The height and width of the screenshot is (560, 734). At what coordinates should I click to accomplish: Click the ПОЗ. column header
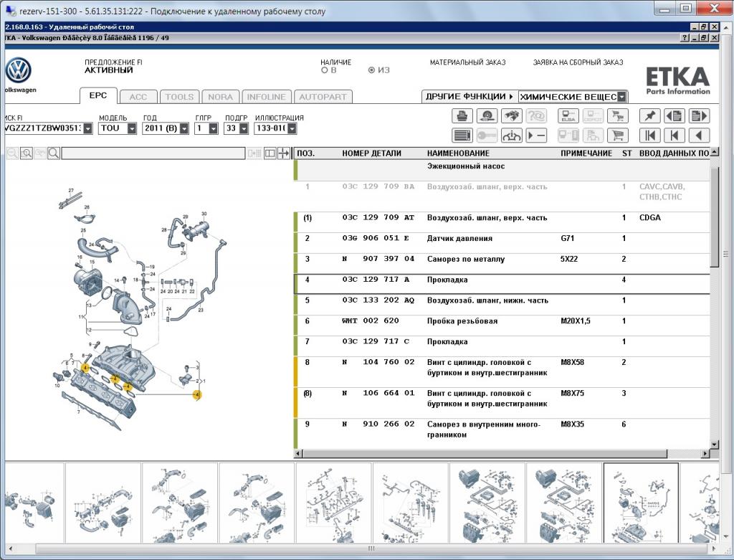(305, 153)
